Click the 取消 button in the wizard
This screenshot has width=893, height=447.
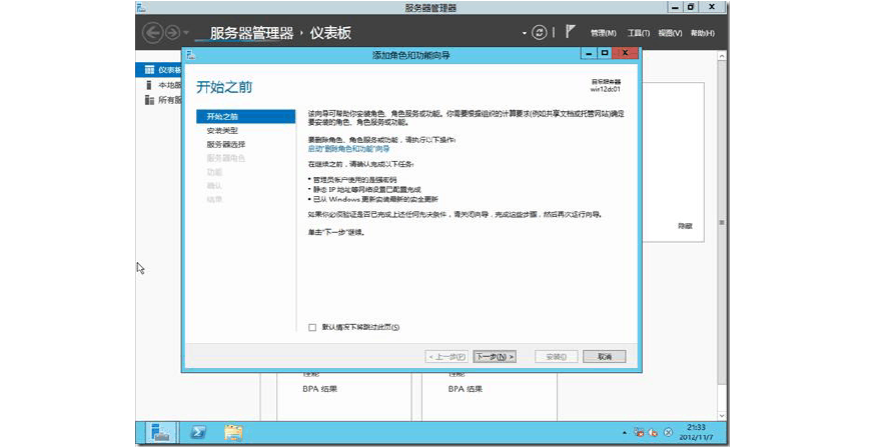(604, 356)
